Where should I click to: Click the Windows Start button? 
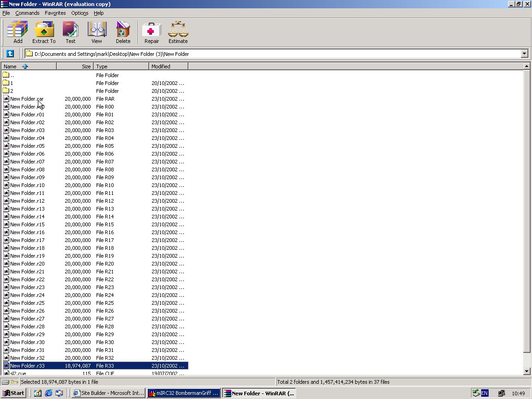13,393
